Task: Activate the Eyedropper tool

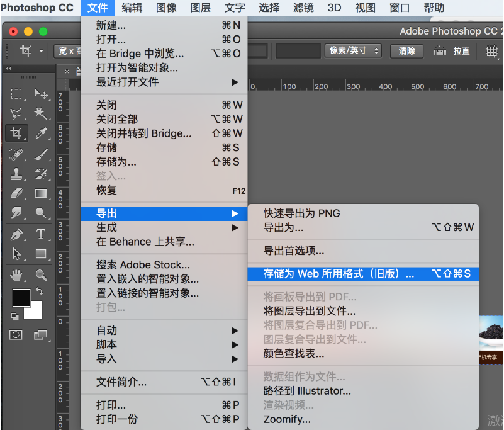Action: click(41, 133)
